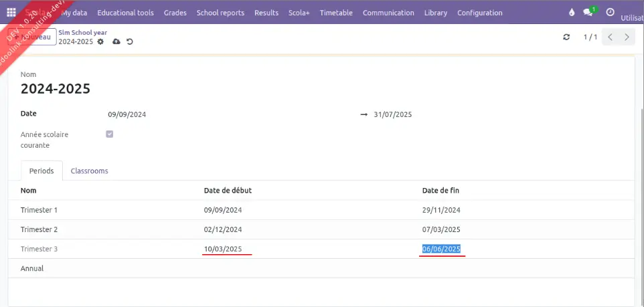Click the Nouveau button
This screenshot has width=644, height=307.
click(x=39, y=37)
